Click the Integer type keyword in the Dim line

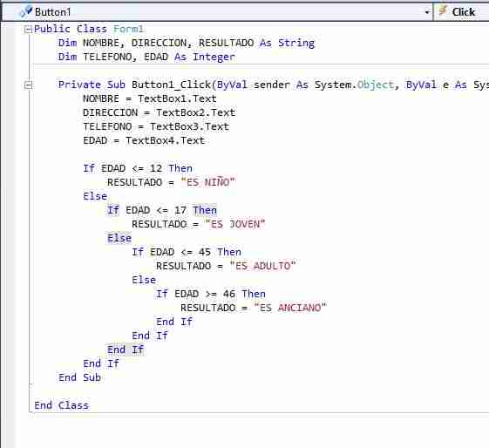(214, 57)
